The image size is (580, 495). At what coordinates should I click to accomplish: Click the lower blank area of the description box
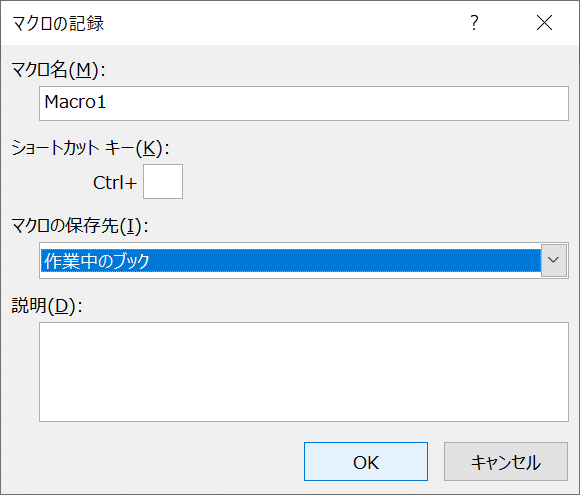click(304, 398)
